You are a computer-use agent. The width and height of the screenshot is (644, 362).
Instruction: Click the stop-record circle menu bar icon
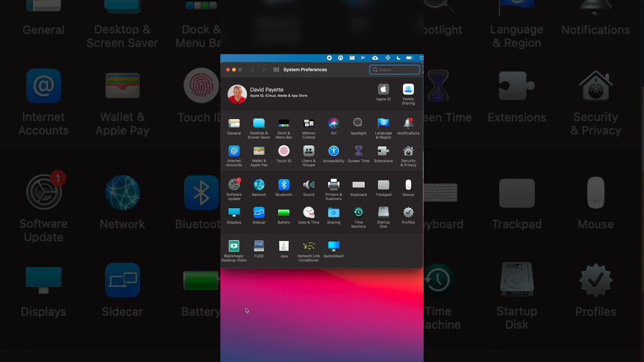point(329,58)
